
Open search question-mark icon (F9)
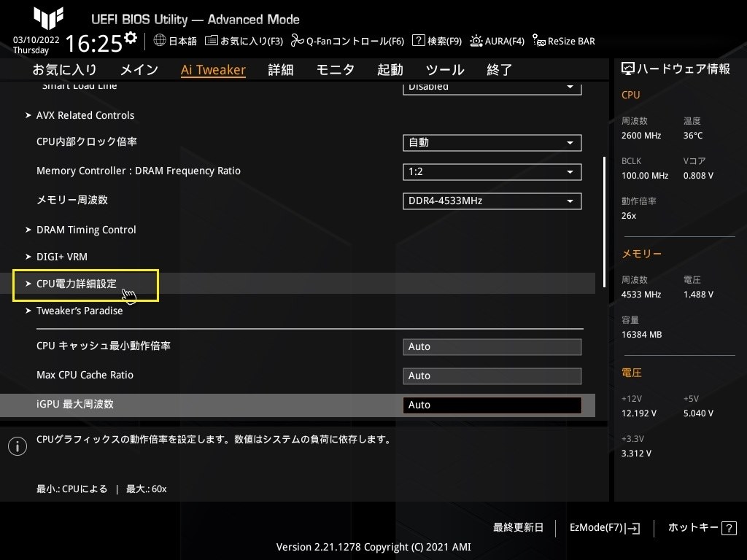(x=418, y=41)
